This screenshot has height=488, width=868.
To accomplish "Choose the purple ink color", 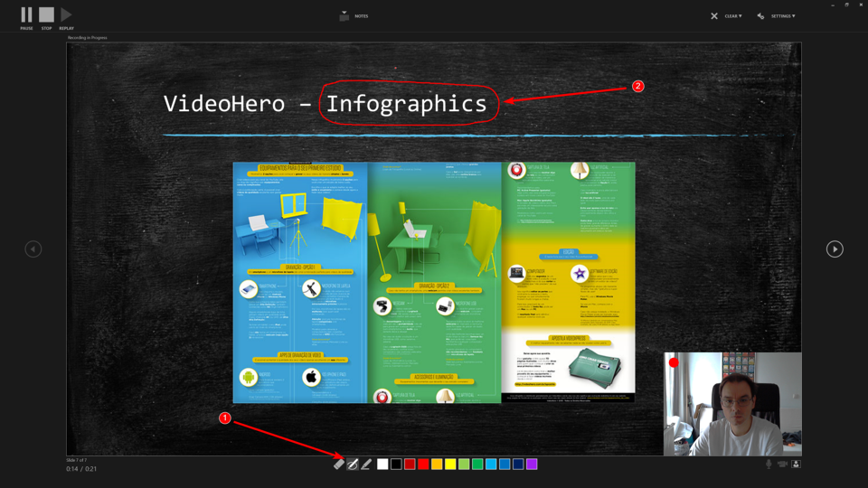I will pos(532,465).
